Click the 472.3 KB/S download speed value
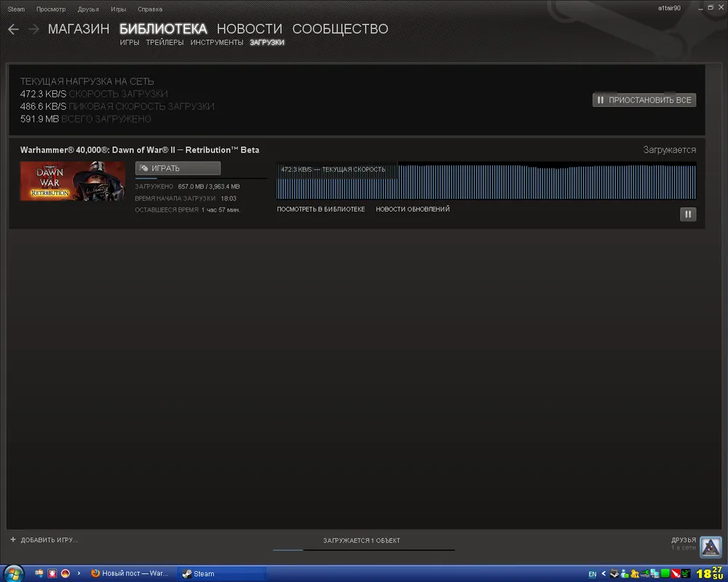728x582 pixels. 43,94
